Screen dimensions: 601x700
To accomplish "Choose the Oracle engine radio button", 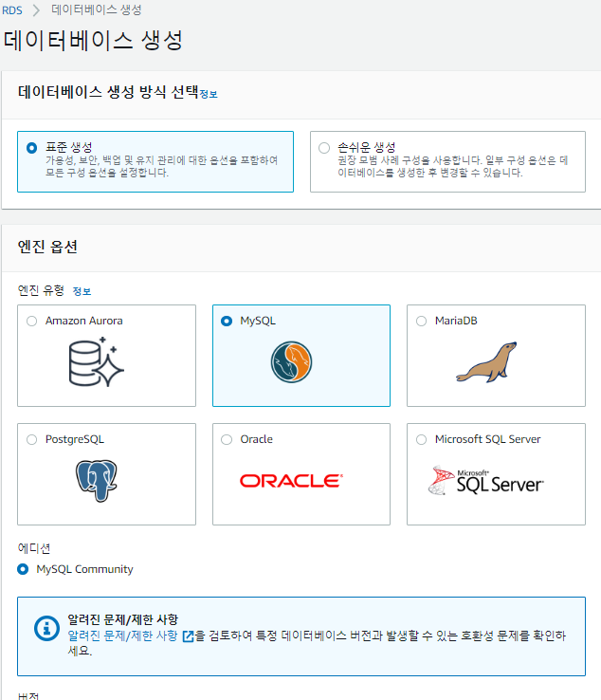I will click(x=227, y=440).
